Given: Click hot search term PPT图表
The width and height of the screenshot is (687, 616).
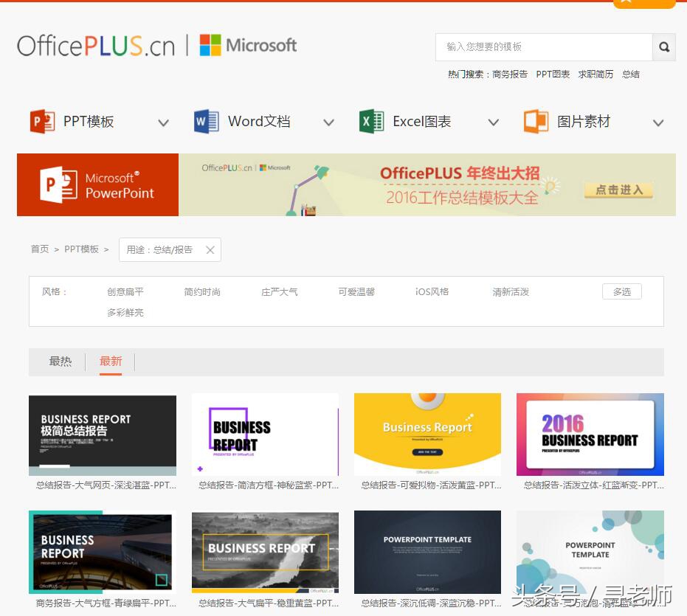Looking at the screenshot, I should pos(553,75).
